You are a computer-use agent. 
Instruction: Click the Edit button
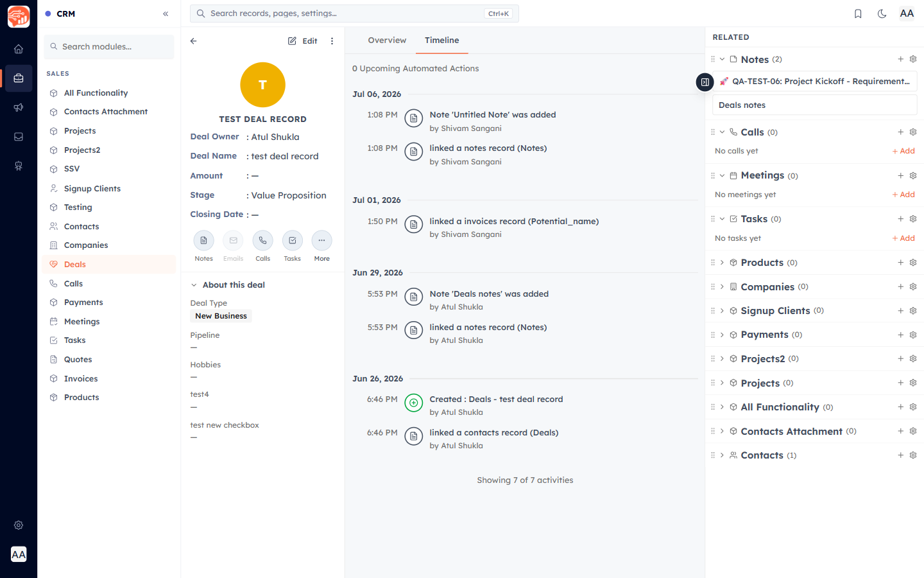[303, 41]
